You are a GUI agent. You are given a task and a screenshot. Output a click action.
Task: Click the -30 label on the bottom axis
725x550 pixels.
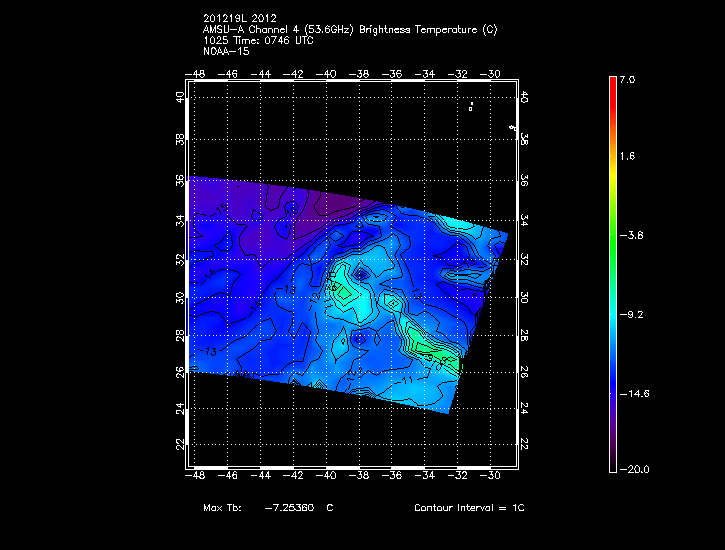[x=491, y=477]
